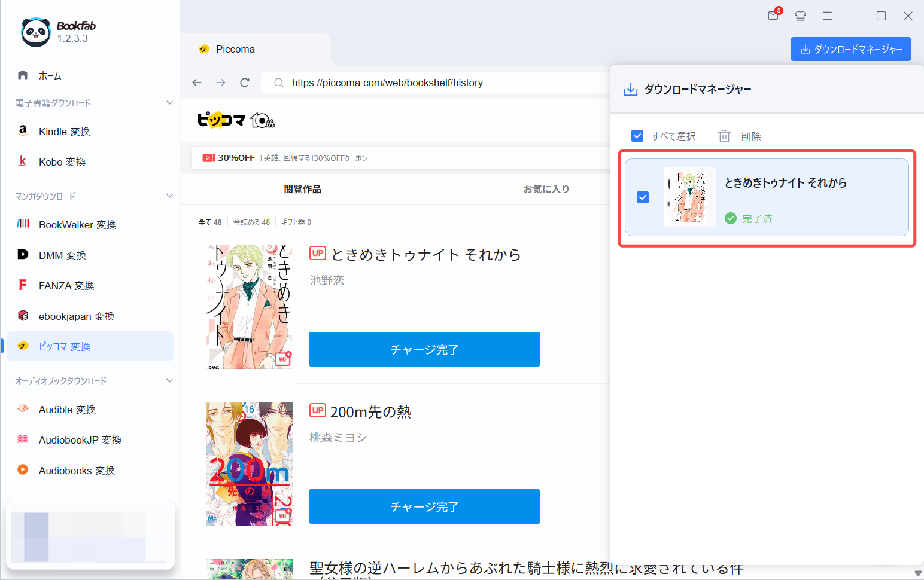Click the AudiobookJP sidebar icon
924x580 pixels.
point(23,439)
